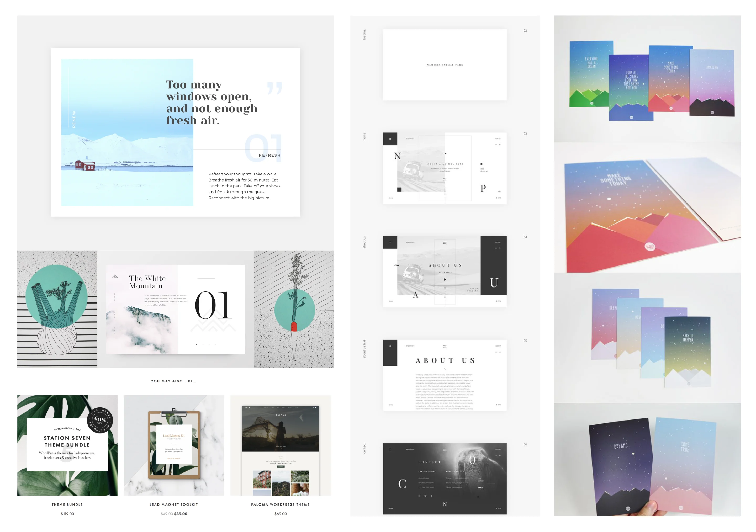This screenshot has height=532, width=756.
Task: Click the hamburger icon on the dark Contact screen
Action: point(390,449)
